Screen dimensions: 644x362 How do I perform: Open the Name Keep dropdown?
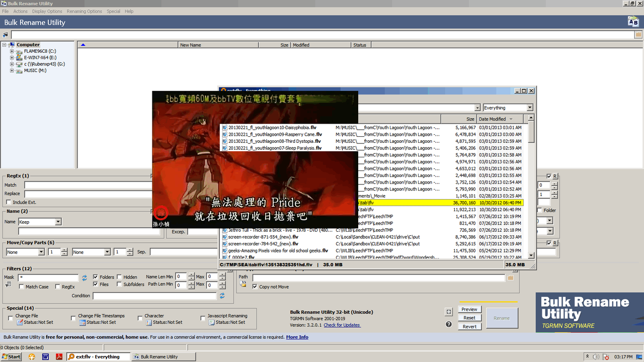coord(58,222)
